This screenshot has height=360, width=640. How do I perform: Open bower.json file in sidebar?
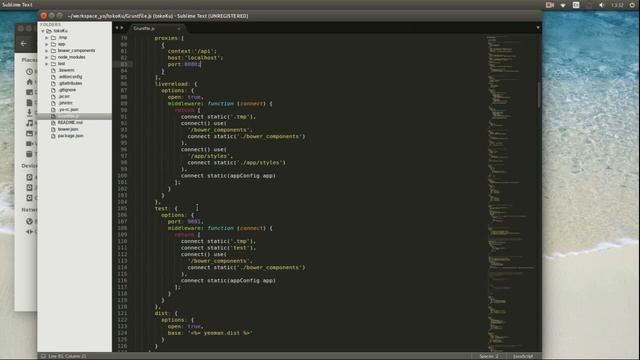click(68, 129)
